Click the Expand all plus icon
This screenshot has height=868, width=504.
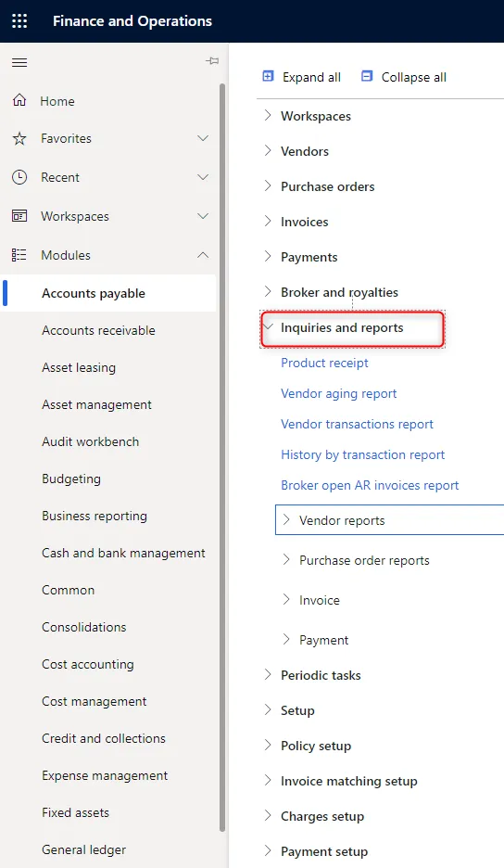pyautogui.click(x=269, y=76)
